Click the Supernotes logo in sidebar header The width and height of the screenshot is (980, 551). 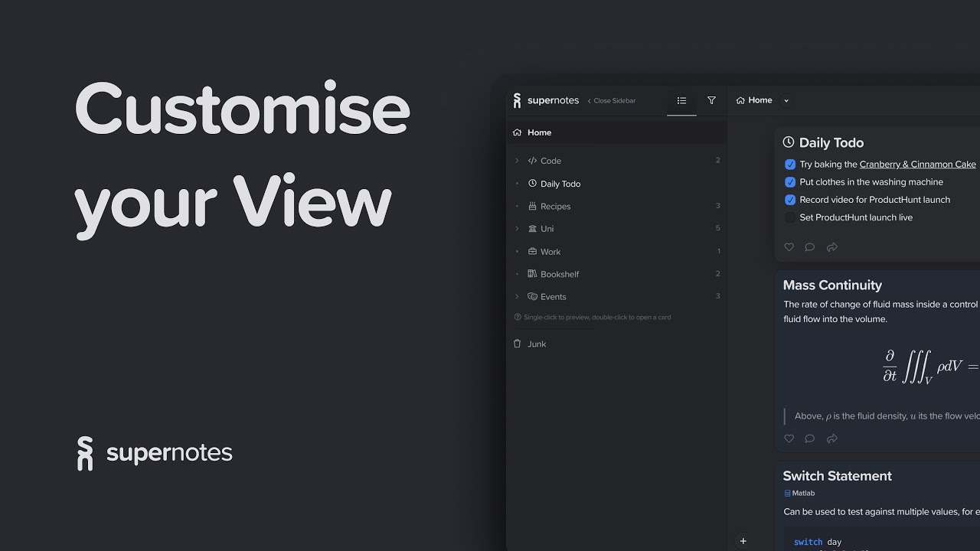click(x=546, y=100)
